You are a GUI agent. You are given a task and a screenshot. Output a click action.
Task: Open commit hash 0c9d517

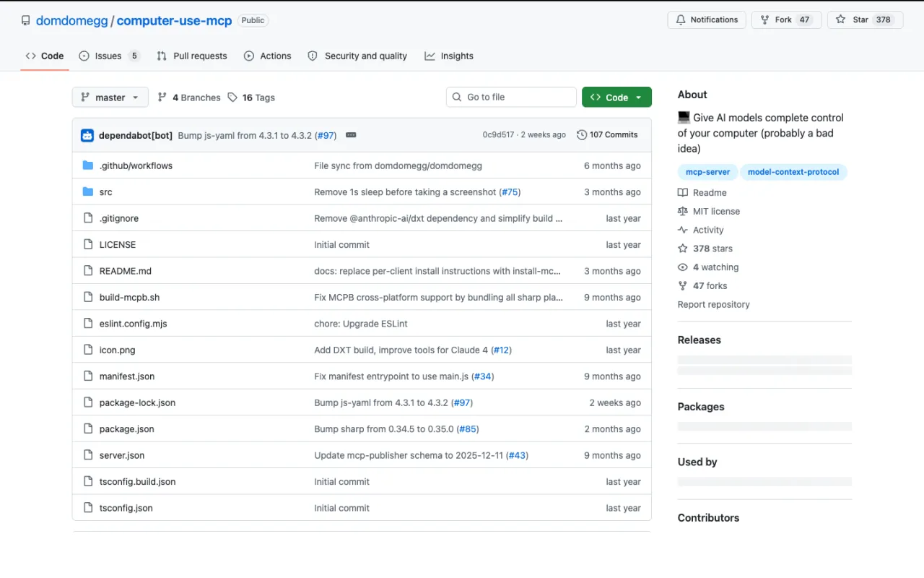point(498,135)
